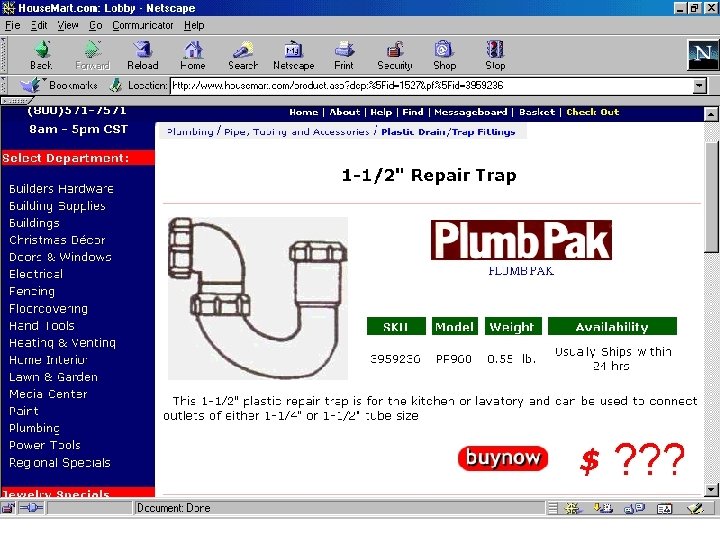Click the repair trap product image
The width and height of the screenshot is (720, 540).
[258, 298]
